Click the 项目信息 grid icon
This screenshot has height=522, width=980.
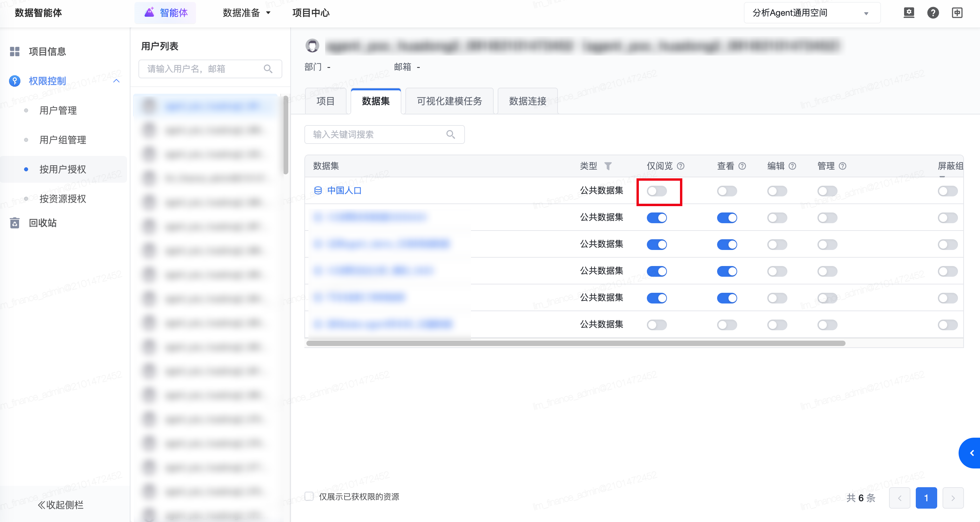[x=14, y=51]
